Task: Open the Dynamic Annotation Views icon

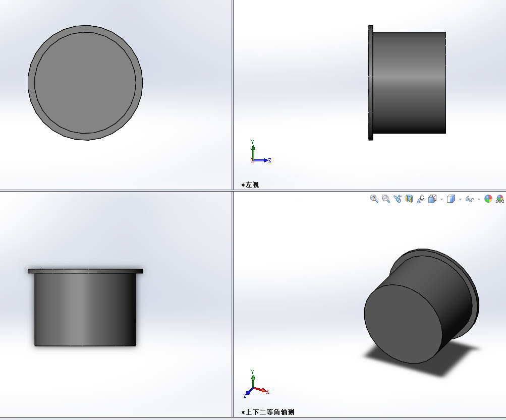Action: coord(420,199)
